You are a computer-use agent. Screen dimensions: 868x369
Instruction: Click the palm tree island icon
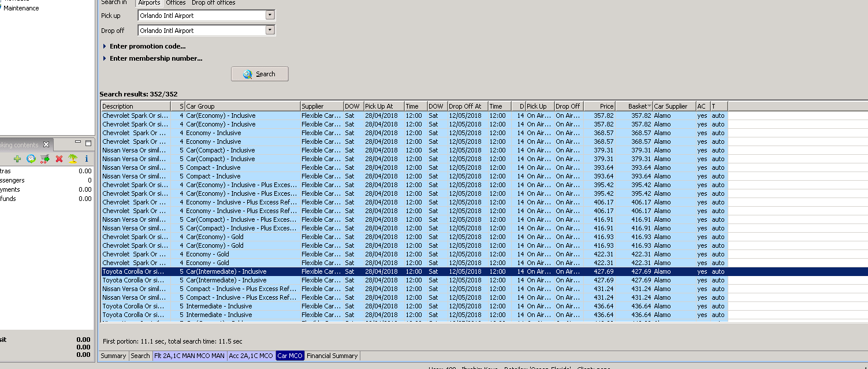coord(73,159)
